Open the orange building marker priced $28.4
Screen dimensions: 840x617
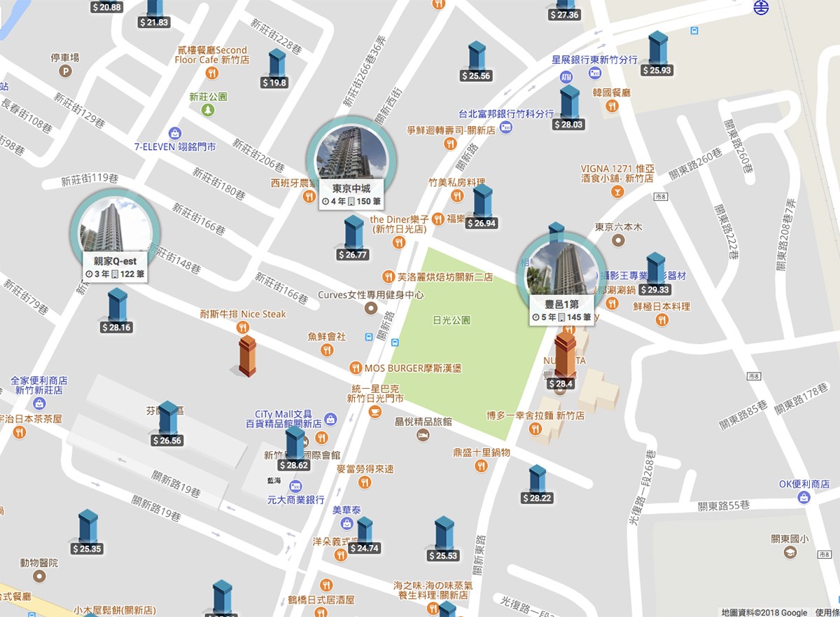[563, 360]
